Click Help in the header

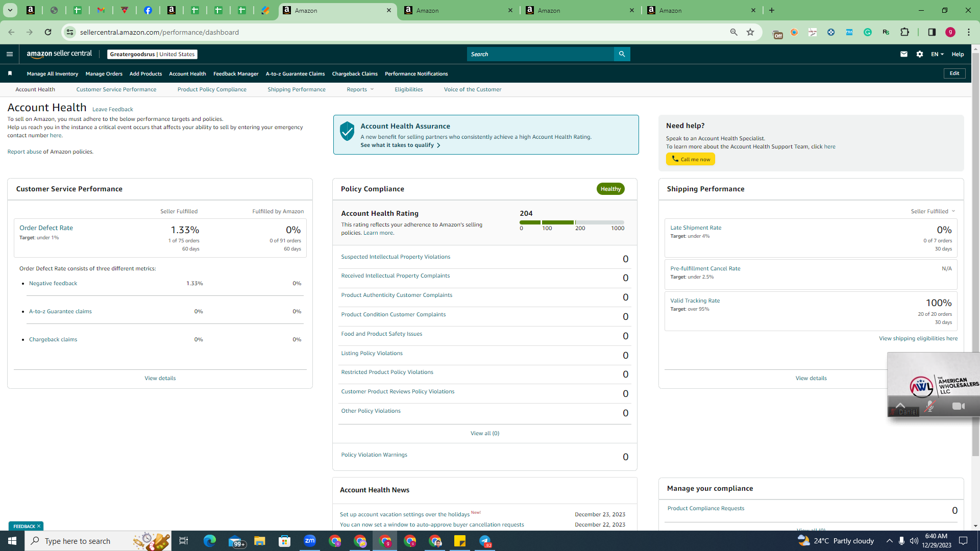(x=958, y=54)
